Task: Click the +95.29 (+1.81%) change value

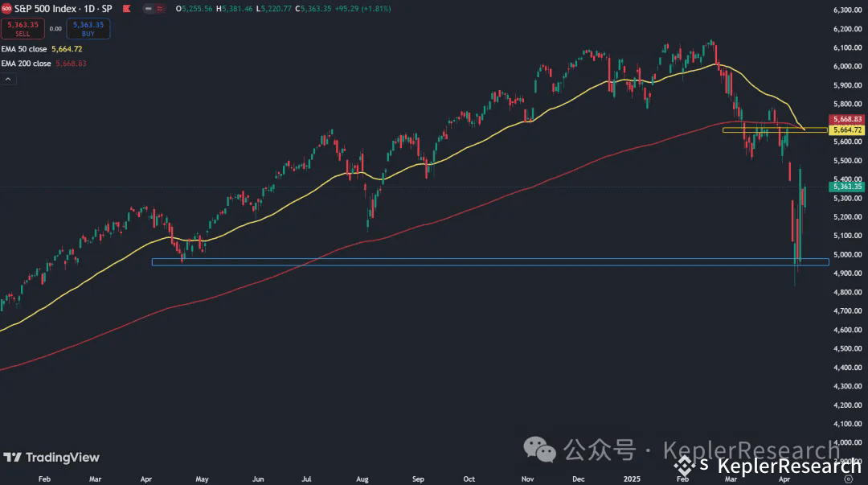Action: (x=362, y=9)
